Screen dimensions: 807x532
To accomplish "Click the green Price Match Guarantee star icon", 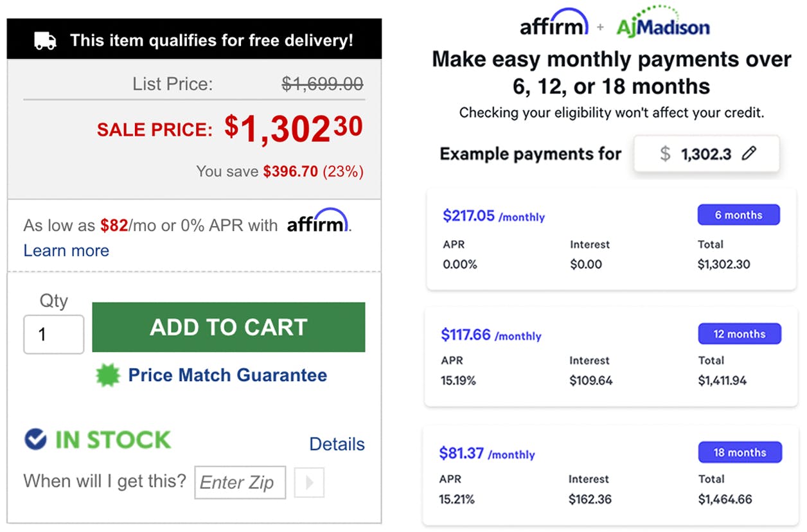I will (x=109, y=375).
